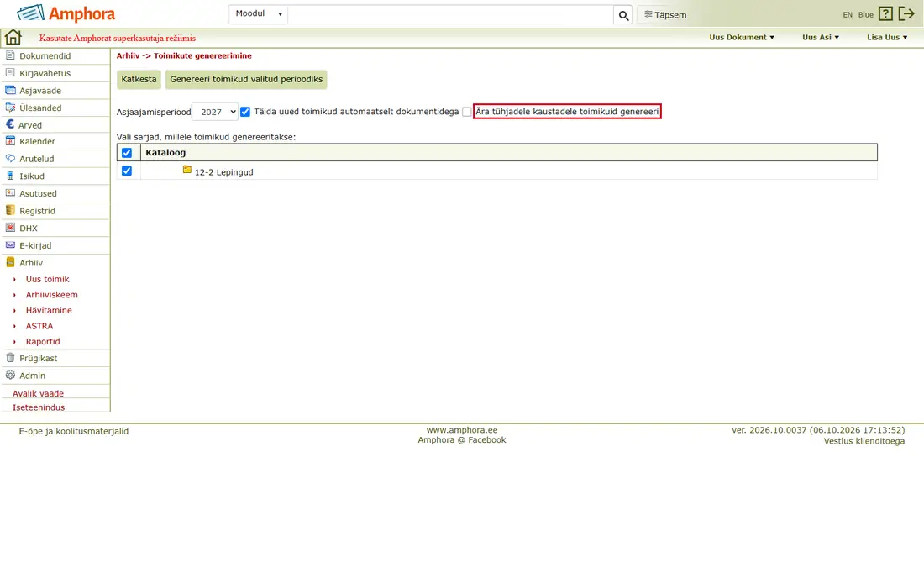This screenshot has width=924, height=578.
Task: Click the Ülesanded sidebar icon
Action: click(x=10, y=108)
